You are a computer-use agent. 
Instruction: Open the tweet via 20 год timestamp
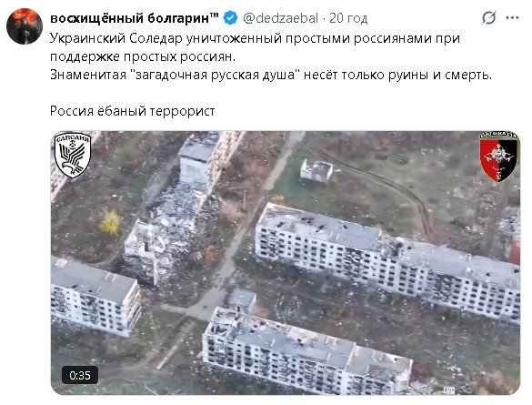click(348, 18)
